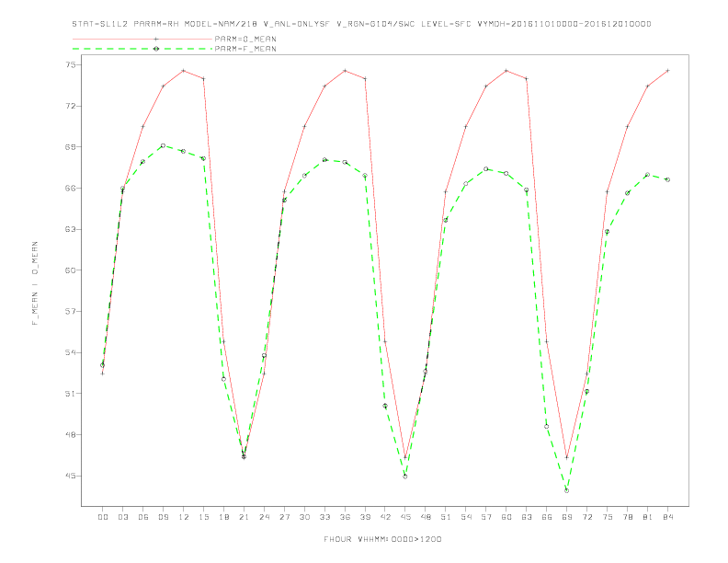This screenshot has height=563, width=728.
Task: Select the PARM=O_MEAN legend label
Action: click(245, 39)
